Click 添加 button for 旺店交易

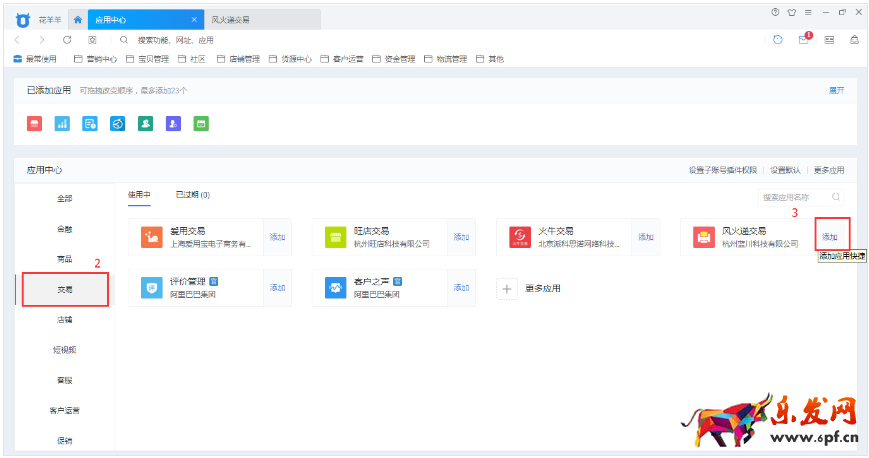461,237
